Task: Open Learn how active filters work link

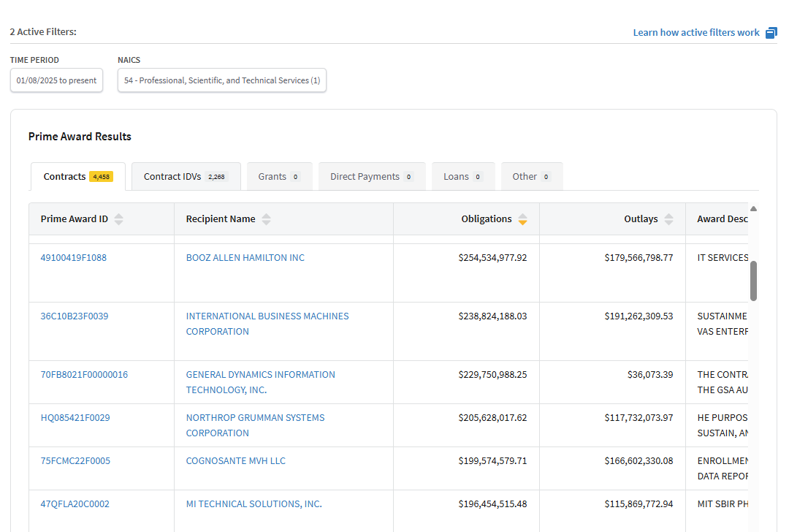Action: coord(695,33)
